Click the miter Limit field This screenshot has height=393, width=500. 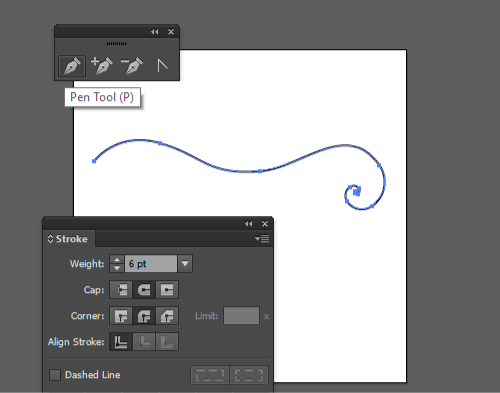[241, 316]
